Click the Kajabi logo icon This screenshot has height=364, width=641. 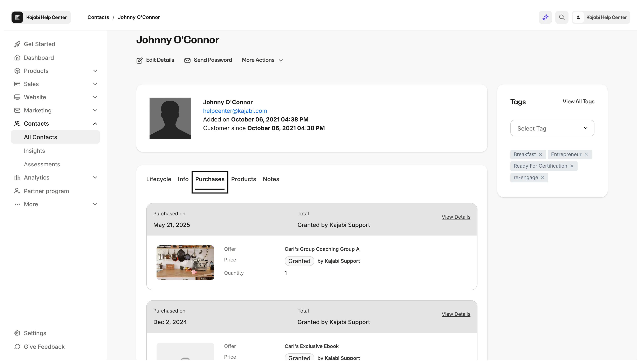17,17
